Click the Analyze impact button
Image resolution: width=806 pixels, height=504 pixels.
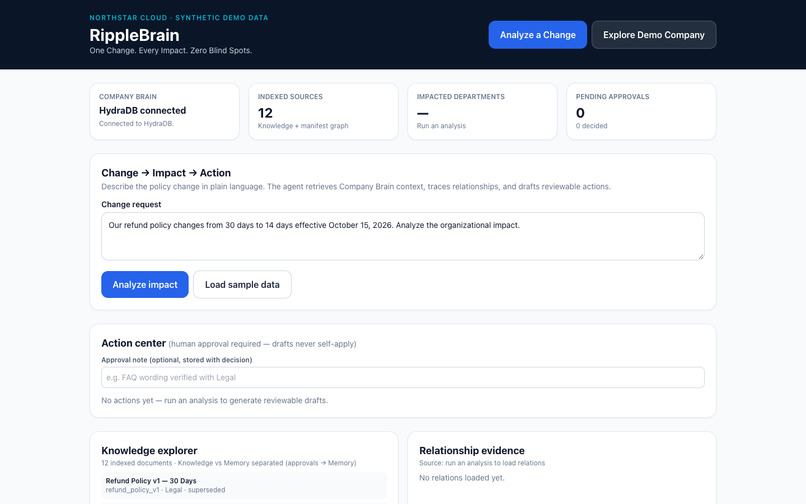click(x=145, y=284)
